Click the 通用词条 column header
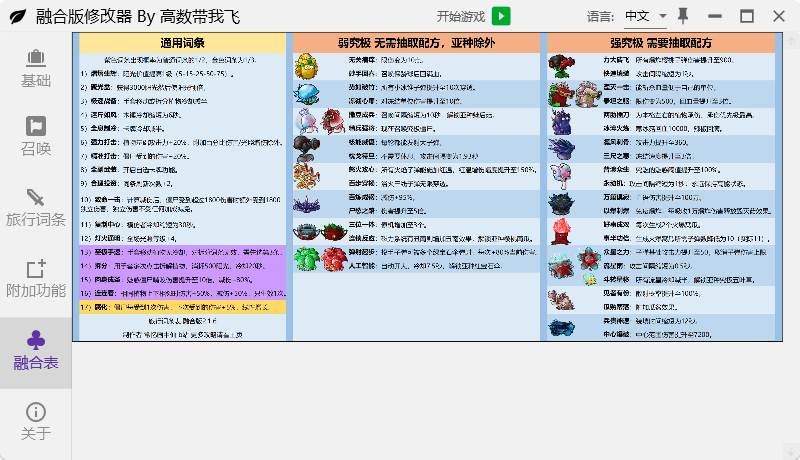Viewport: 800px width, 460px height. tap(183, 43)
